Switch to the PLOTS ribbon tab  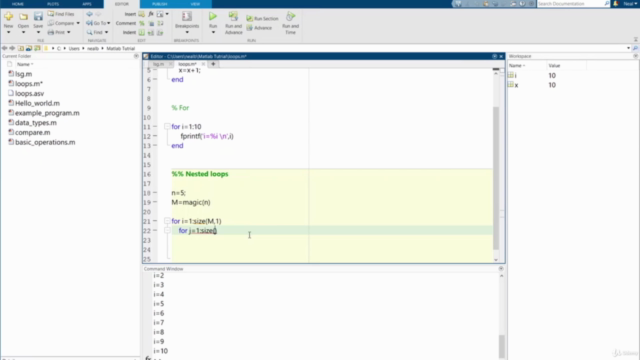point(53,4)
